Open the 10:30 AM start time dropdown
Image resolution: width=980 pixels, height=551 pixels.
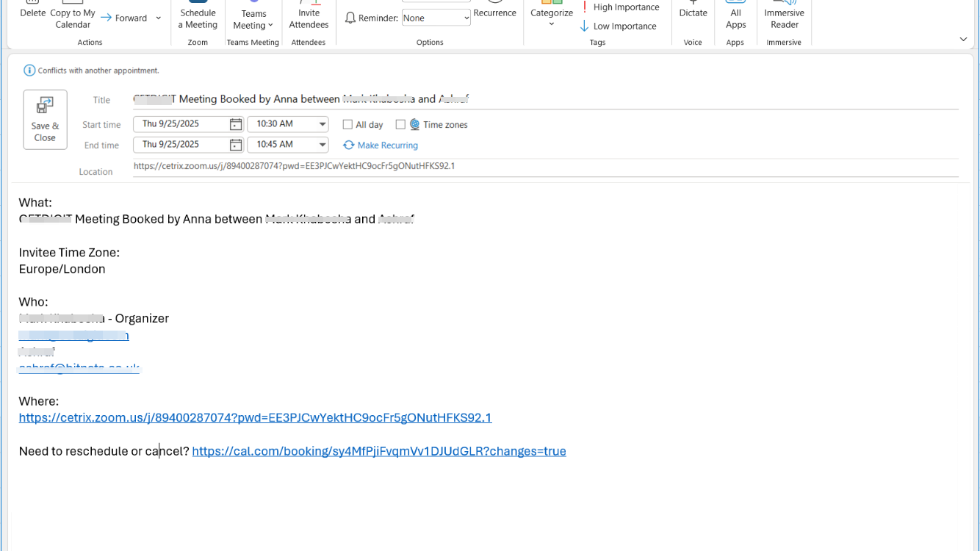[323, 124]
